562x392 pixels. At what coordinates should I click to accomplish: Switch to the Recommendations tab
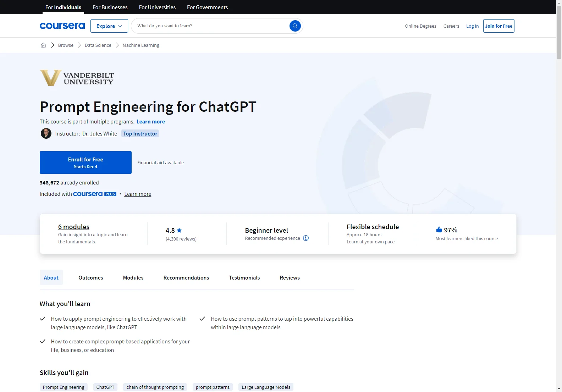coord(186,277)
